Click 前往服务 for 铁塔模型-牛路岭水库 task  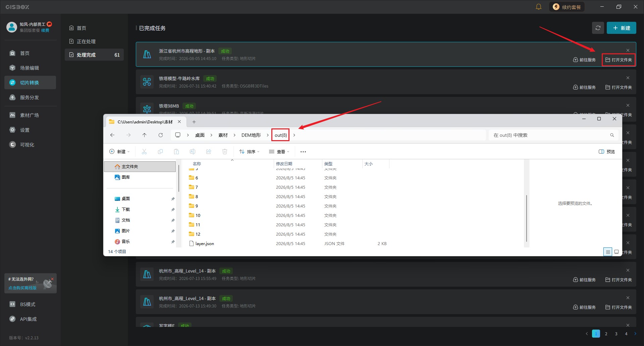coord(584,87)
